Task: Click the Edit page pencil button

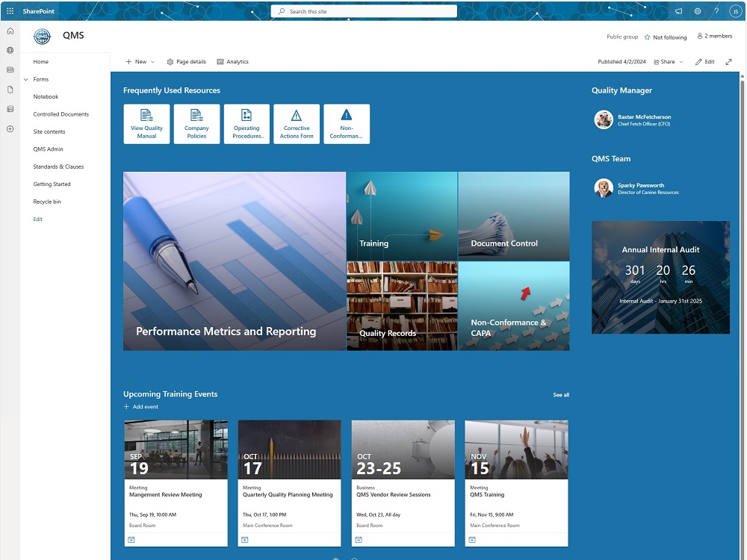Action: click(704, 62)
